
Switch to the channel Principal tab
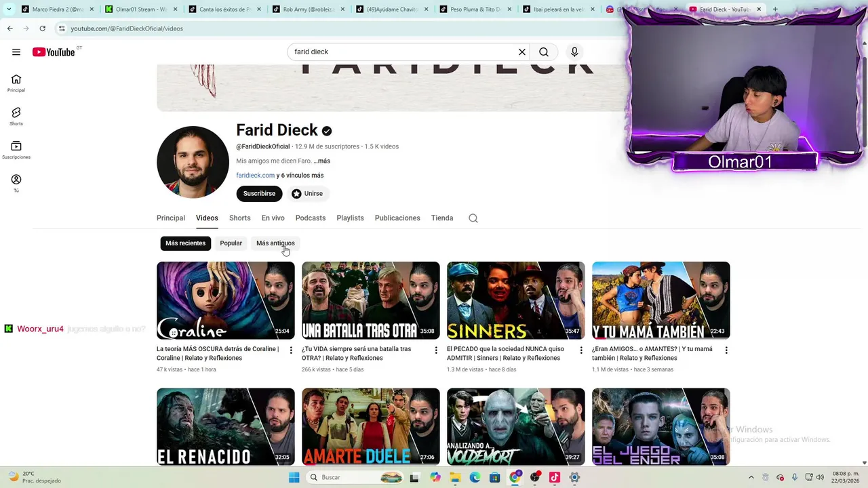[171, 218]
